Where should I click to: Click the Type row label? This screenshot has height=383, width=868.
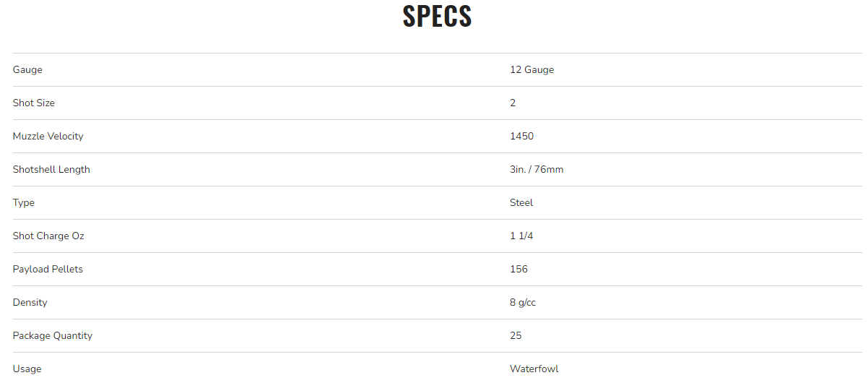[x=24, y=203]
